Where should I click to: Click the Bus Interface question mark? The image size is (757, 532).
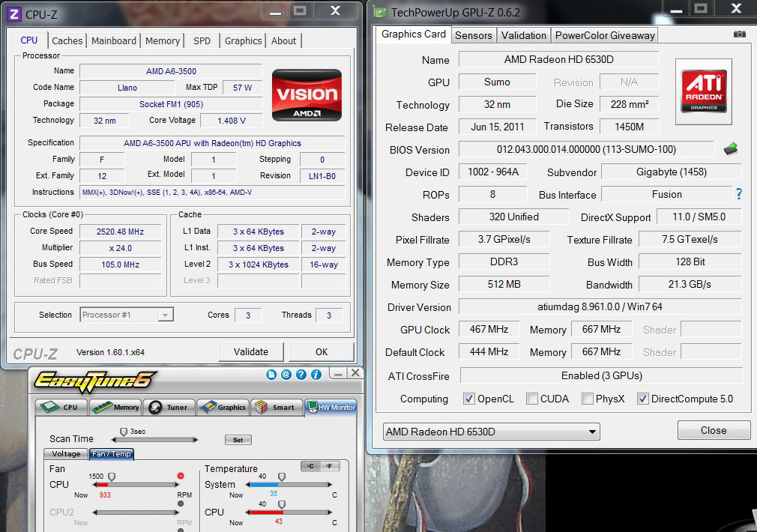[x=739, y=194]
